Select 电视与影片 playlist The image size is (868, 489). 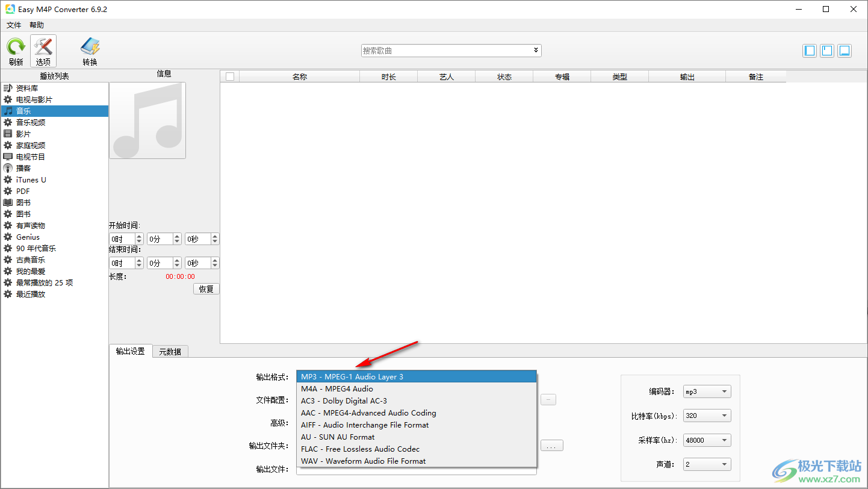[x=54, y=99]
